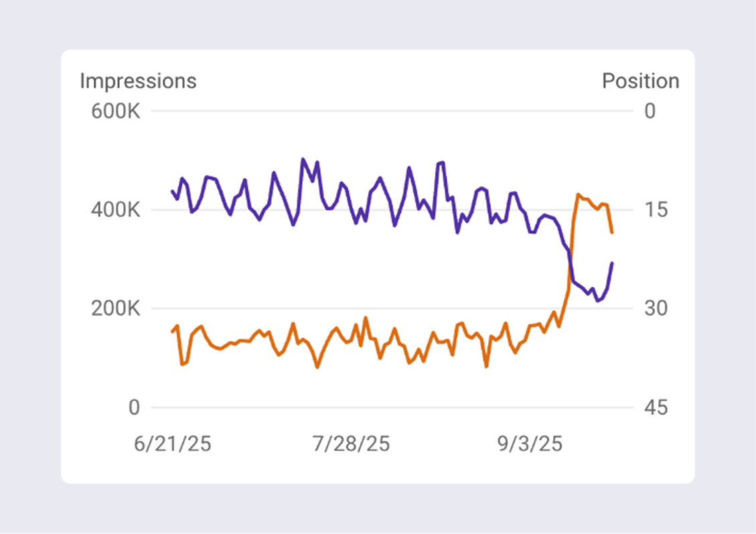
Task: Click the 7/28/25 date label
Action: 351,444
